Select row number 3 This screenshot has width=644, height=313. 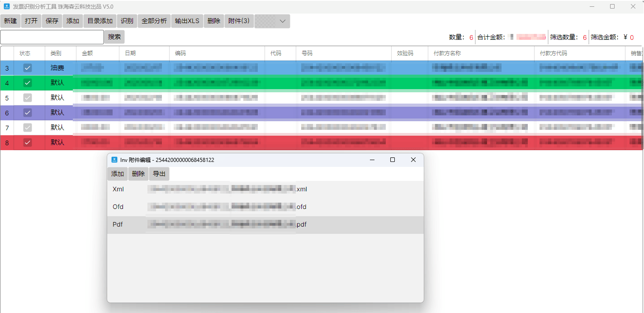point(7,68)
